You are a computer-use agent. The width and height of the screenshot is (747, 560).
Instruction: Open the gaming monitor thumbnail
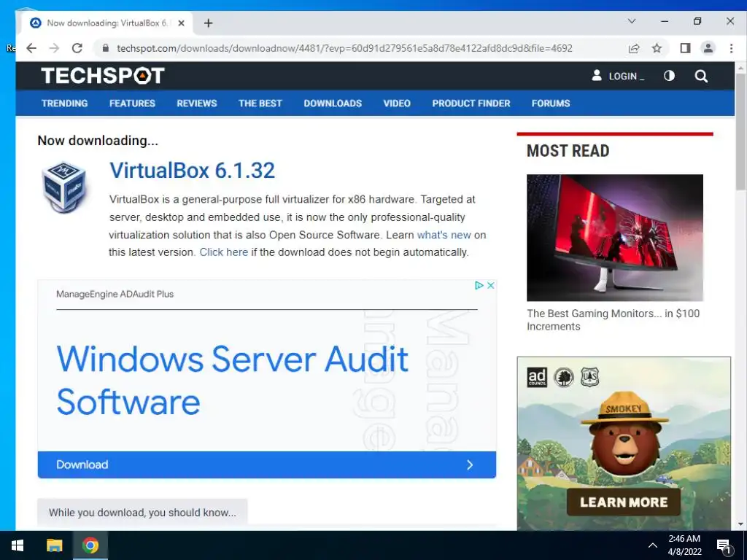(x=614, y=238)
